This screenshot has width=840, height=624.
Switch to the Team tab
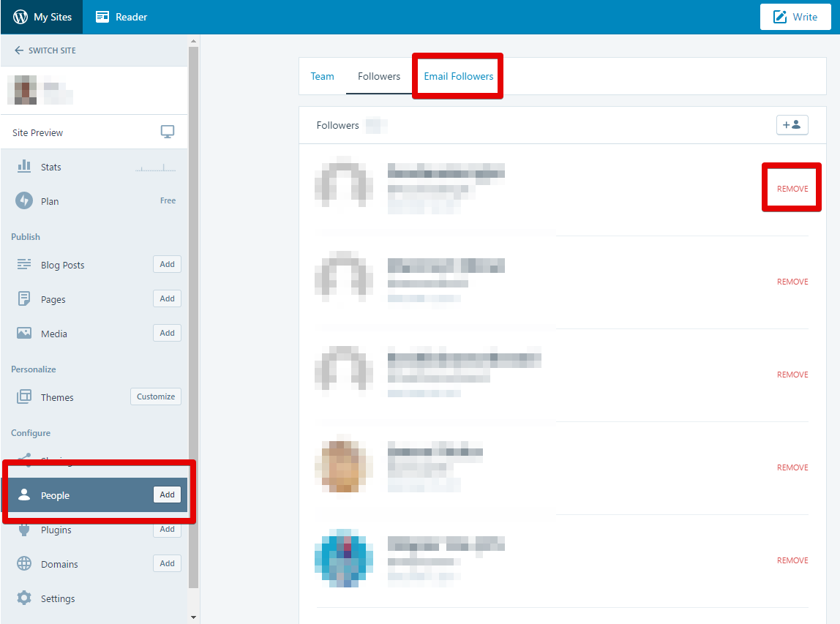(x=322, y=76)
